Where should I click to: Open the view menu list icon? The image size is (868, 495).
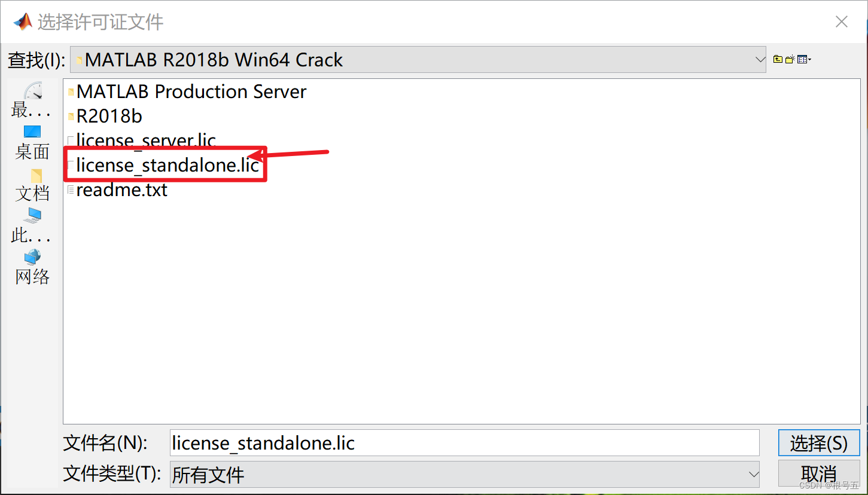(802, 59)
